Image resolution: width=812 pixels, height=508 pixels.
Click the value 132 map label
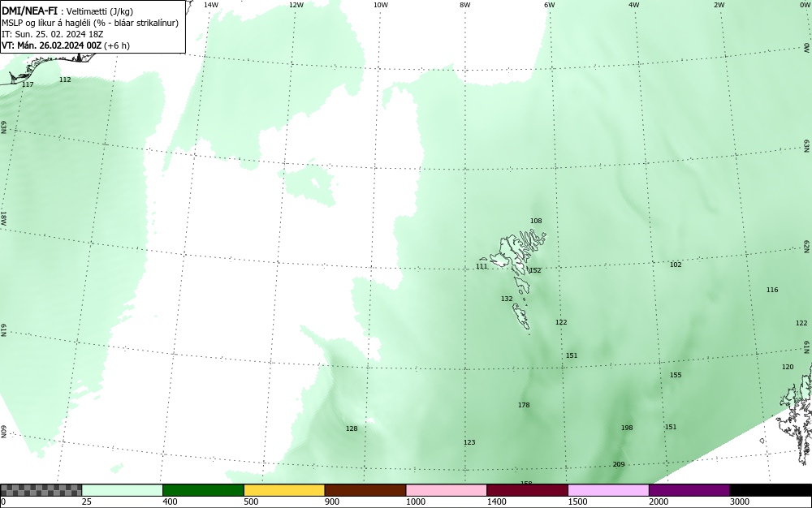(507, 299)
